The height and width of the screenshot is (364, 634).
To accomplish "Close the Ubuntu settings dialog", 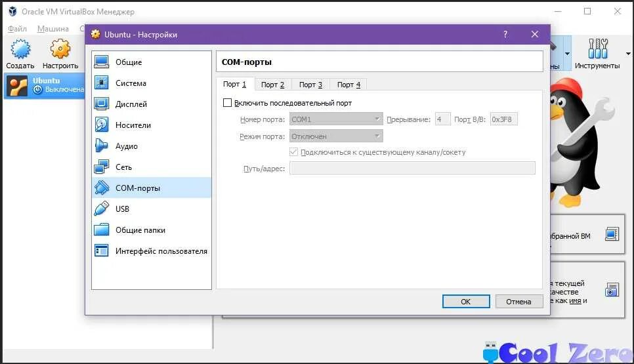I will 534,34.
